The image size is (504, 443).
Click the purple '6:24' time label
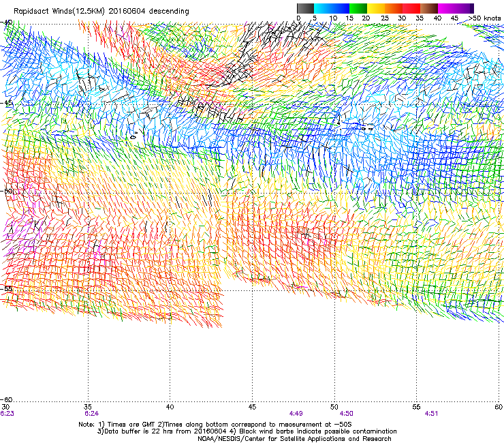92,414
